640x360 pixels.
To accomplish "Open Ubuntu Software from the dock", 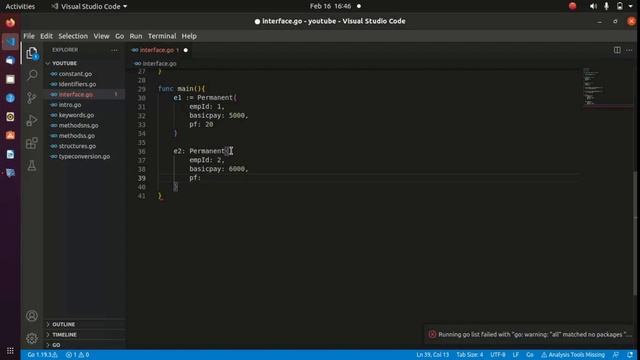I will pyautogui.click(x=10, y=136).
